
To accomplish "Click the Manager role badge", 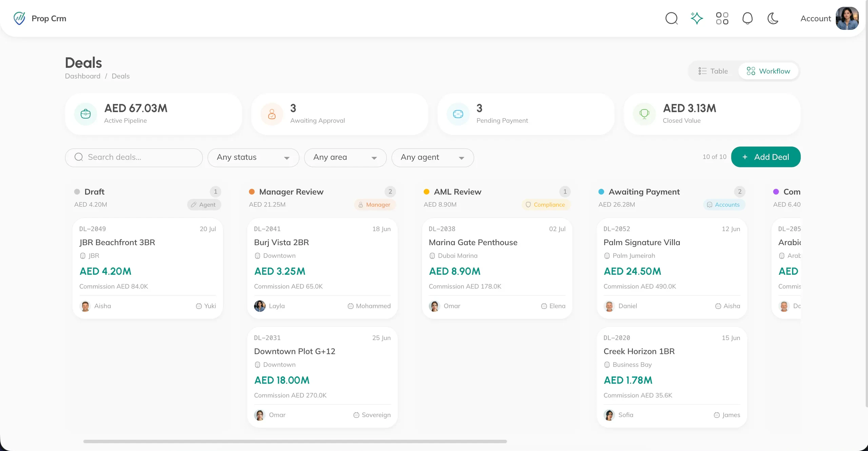I will [x=375, y=205].
